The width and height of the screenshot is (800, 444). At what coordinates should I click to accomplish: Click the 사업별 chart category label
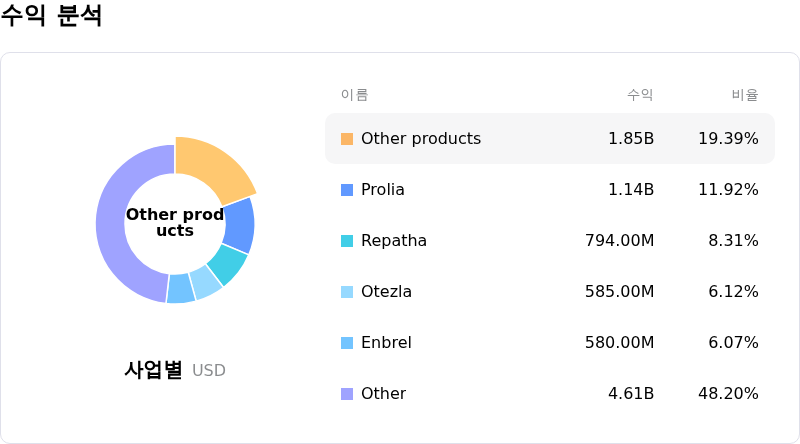coord(153,370)
